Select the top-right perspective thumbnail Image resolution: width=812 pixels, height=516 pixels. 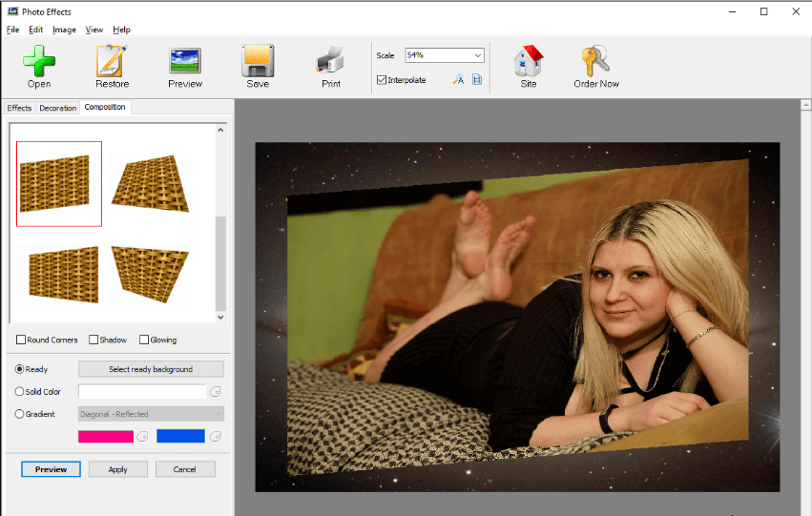point(152,181)
